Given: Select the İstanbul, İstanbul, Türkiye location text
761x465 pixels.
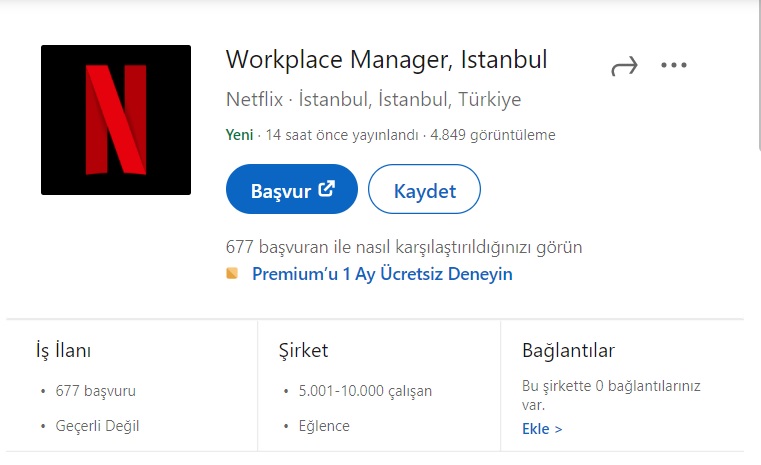Looking at the screenshot, I should (410, 100).
